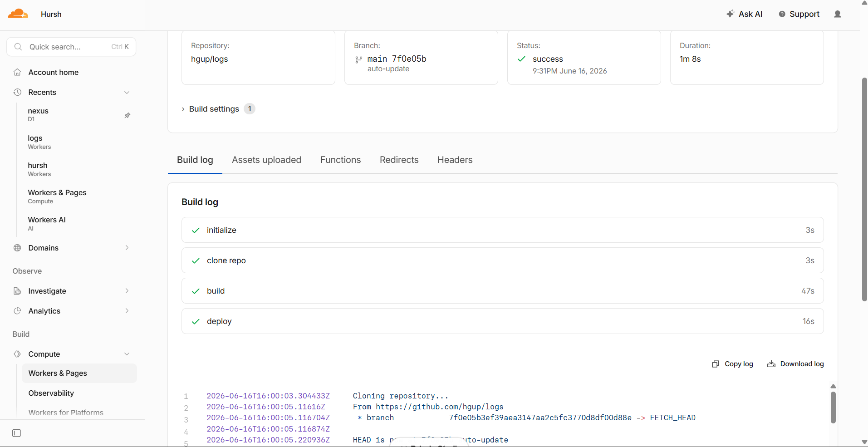Click the page vertical scrollbar
Screen dimensions: 868x447
(864, 189)
